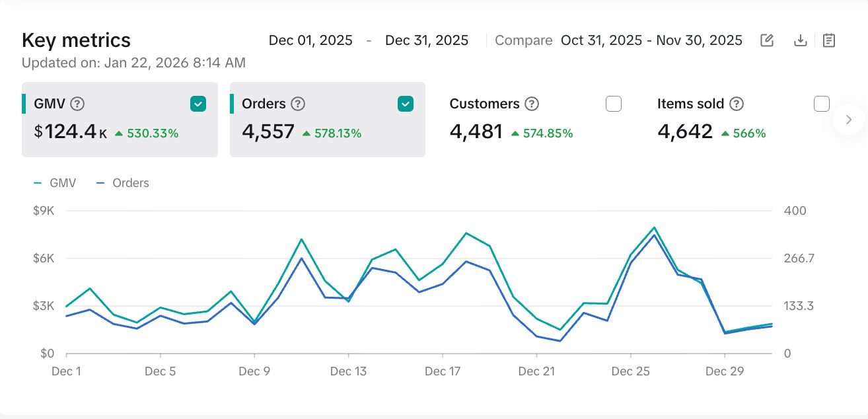
Task: Click the Orders help question mark icon
Action: (x=298, y=104)
